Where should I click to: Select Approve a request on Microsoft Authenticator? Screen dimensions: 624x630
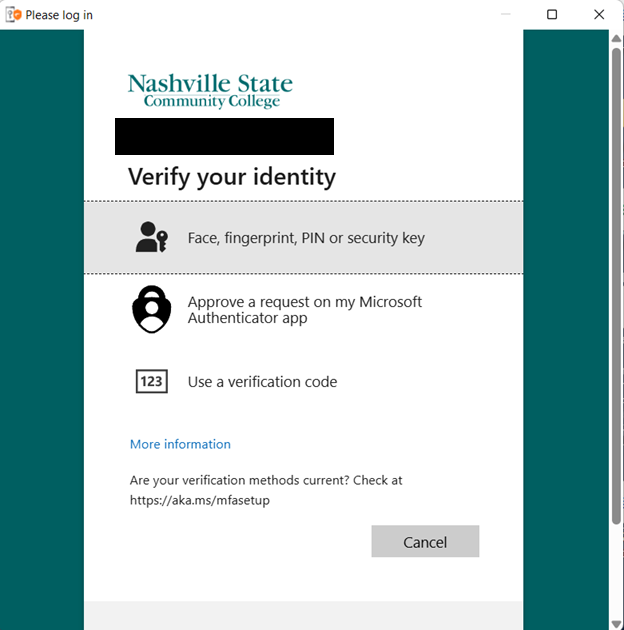pyautogui.click(x=305, y=310)
